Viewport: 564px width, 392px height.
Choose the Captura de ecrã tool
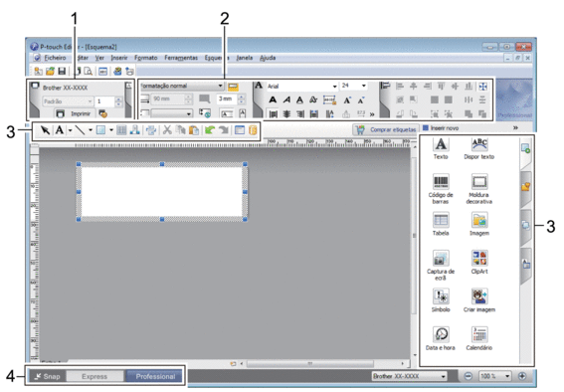[x=441, y=265]
